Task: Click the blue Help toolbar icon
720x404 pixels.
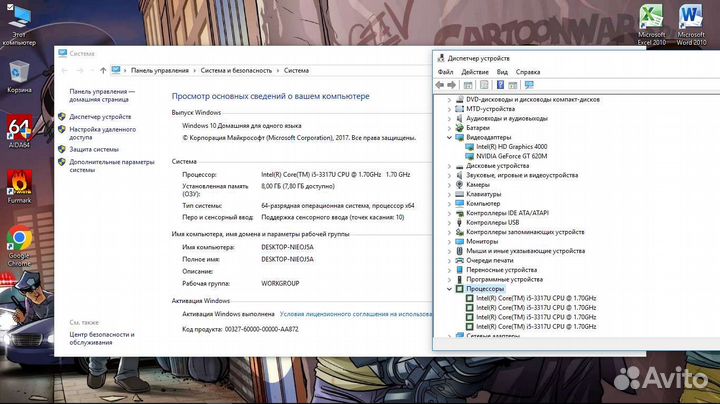Action: point(501,85)
